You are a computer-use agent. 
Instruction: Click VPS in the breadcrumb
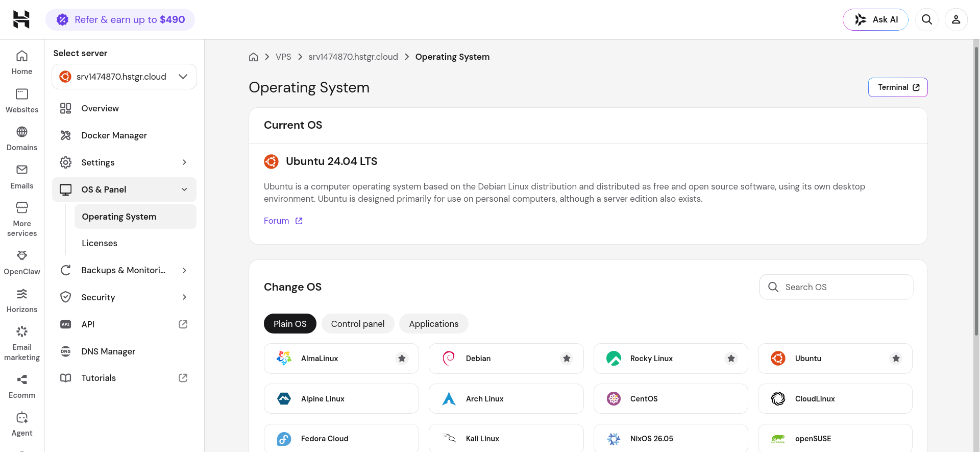coord(283,57)
